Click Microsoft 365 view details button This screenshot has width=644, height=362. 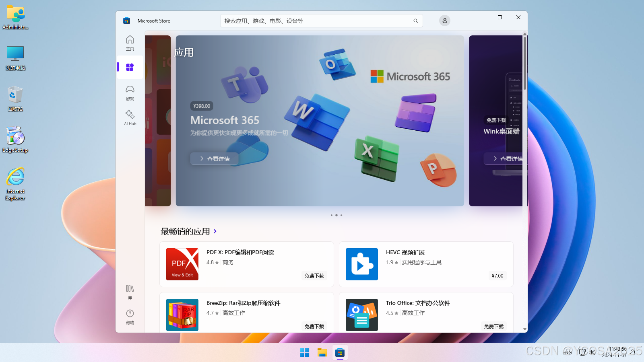click(x=215, y=159)
